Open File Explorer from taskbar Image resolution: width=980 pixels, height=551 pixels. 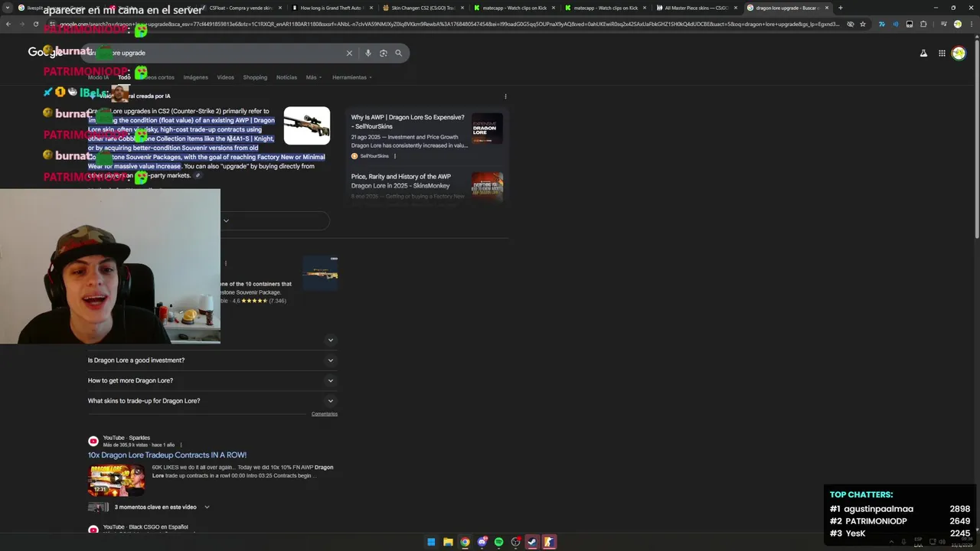448,542
